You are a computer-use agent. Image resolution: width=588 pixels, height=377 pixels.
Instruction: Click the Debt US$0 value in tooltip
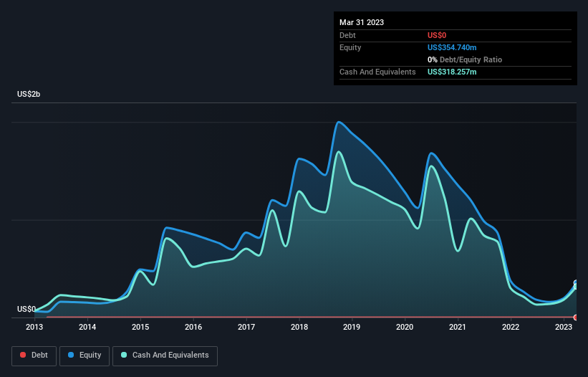pyautogui.click(x=437, y=35)
